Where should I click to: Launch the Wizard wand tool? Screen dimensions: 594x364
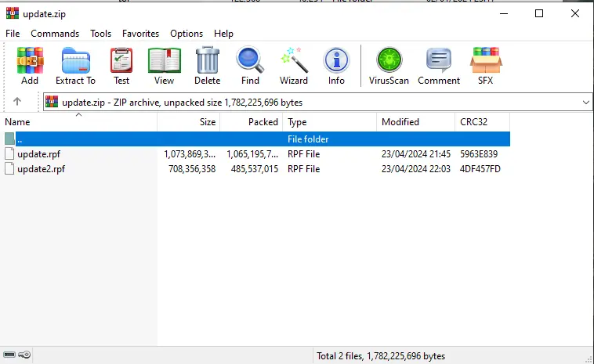pos(294,59)
